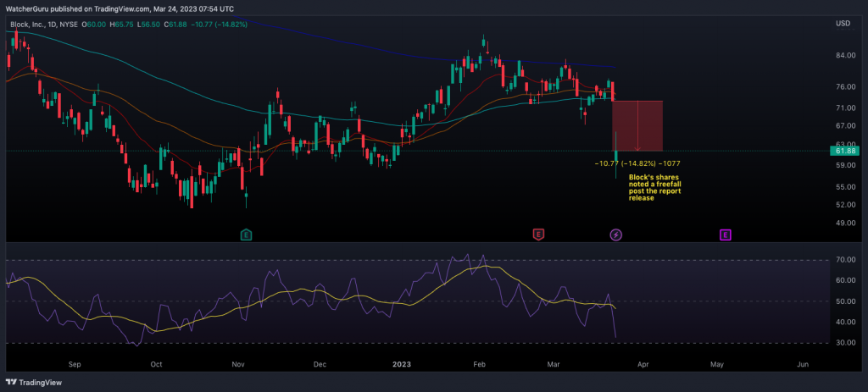
Task: Click the Nov date axis label
Action: tap(238, 365)
